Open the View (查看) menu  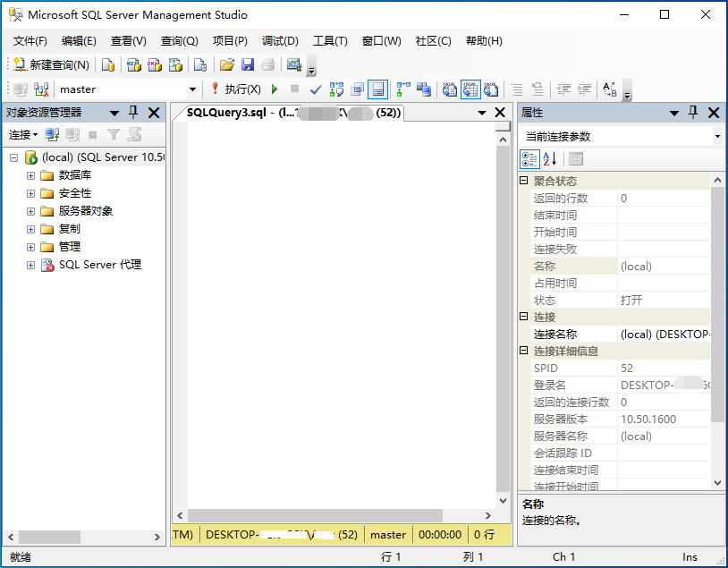pos(128,41)
